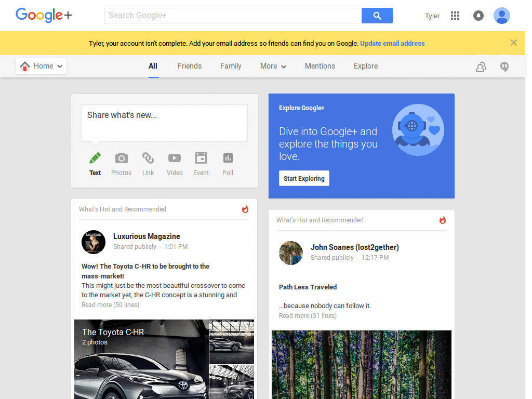Click Update email address link

tap(392, 43)
